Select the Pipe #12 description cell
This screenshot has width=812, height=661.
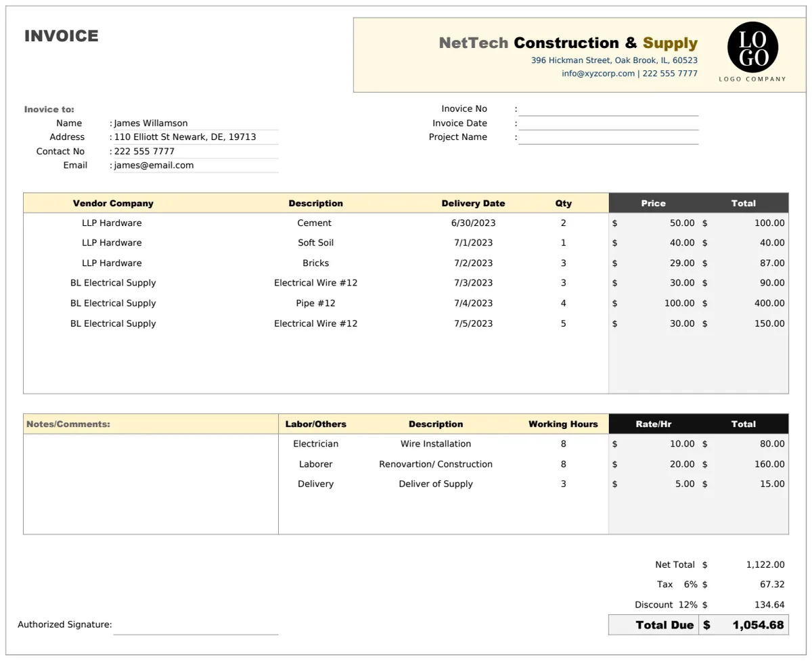point(316,303)
